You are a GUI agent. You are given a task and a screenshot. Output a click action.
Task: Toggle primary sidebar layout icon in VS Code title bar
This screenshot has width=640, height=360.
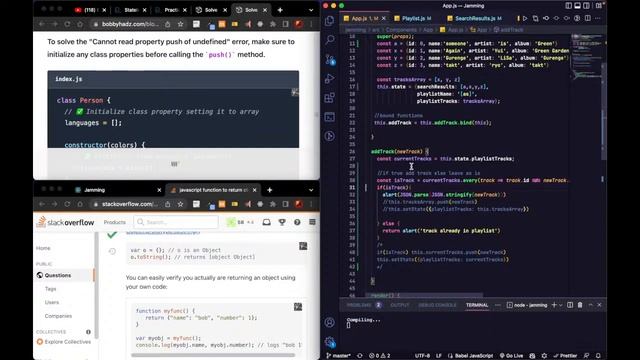pyautogui.click(x=569, y=6)
